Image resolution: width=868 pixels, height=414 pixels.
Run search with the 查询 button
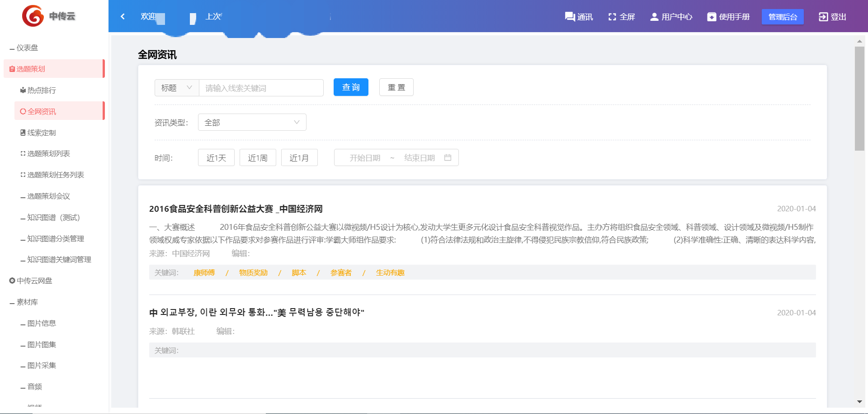tap(351, 87)
